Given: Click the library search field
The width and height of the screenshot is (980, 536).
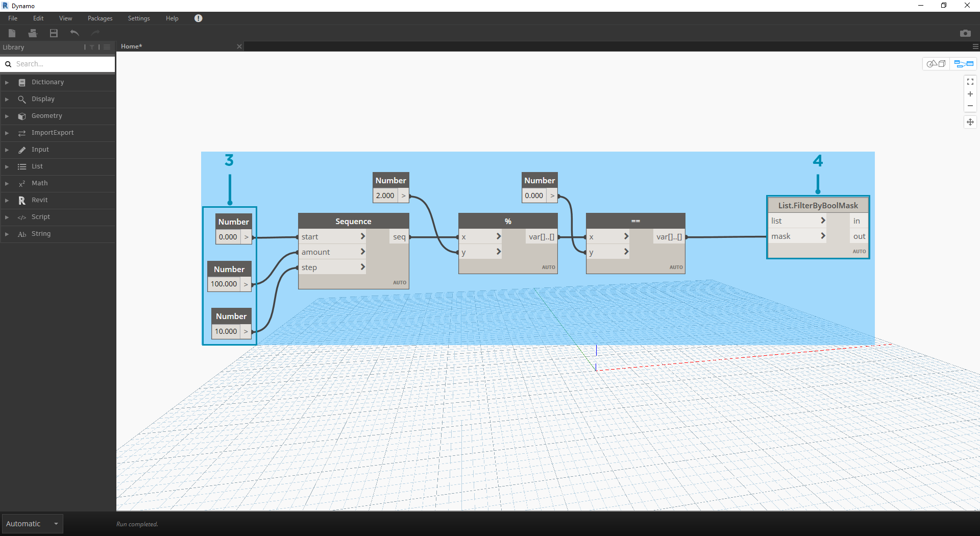Looking at the screenshot, I should point(61,64).
